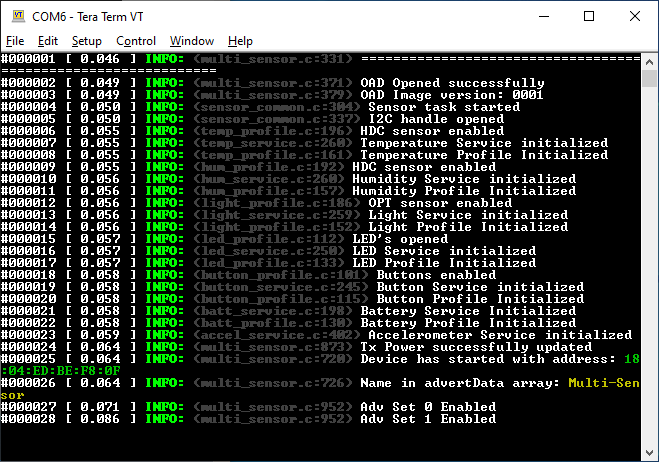Click 'Accelerometer Service initialized' text
The width and height of the screenshot is (659, 462).
(x=500, y=335)
